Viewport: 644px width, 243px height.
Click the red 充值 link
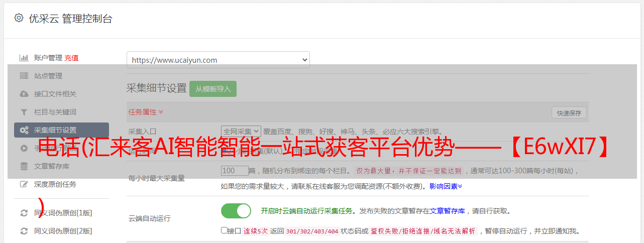[x=71, y=58]
